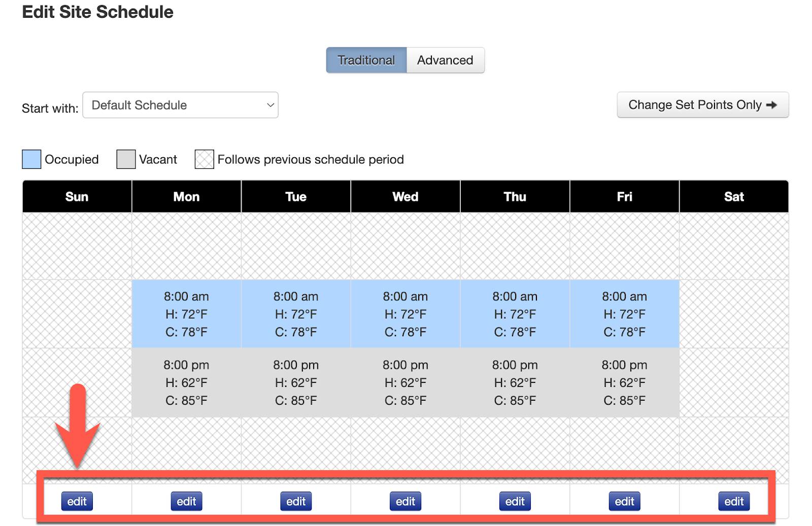Viewport: 812px width, 526px height.
Task: Click the Thu column header
Action: [515, 197]
